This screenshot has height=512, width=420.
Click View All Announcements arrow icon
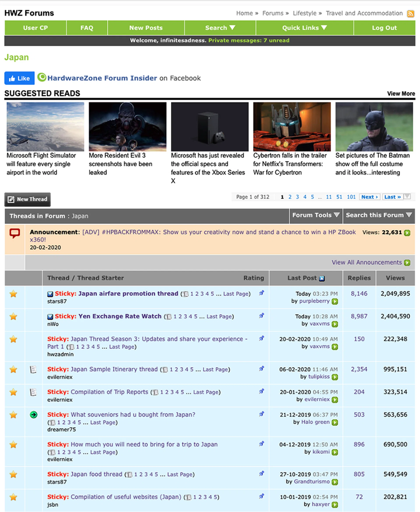point(407,263)
